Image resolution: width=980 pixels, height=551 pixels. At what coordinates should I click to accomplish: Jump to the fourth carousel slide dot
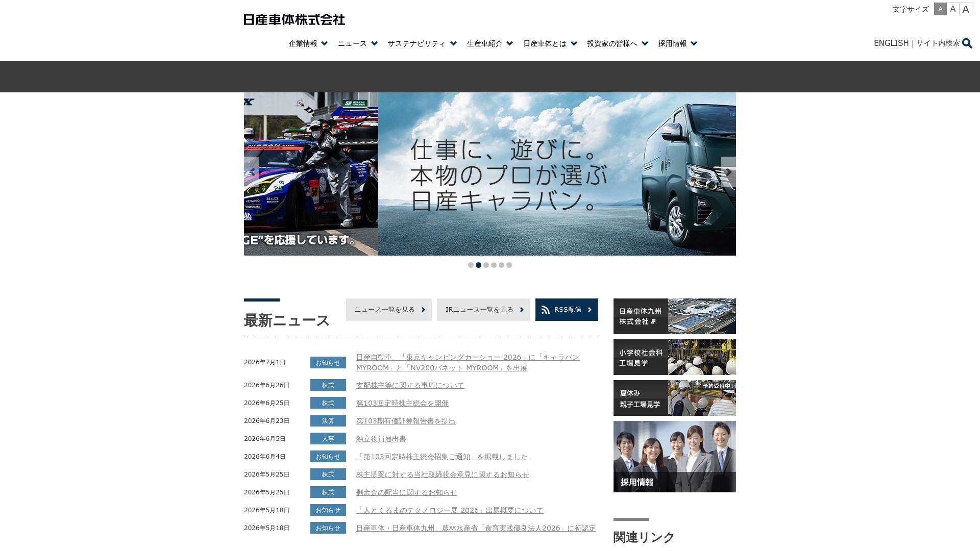[x=494, y=265]
